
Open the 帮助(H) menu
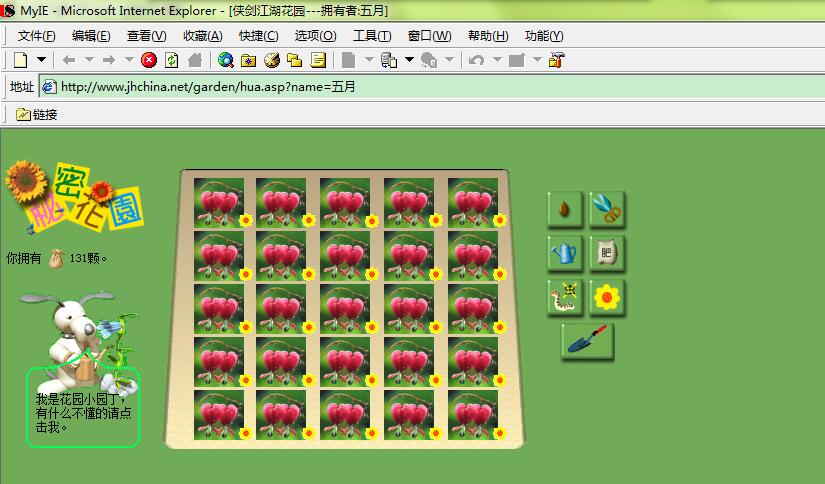pos(488,36)
